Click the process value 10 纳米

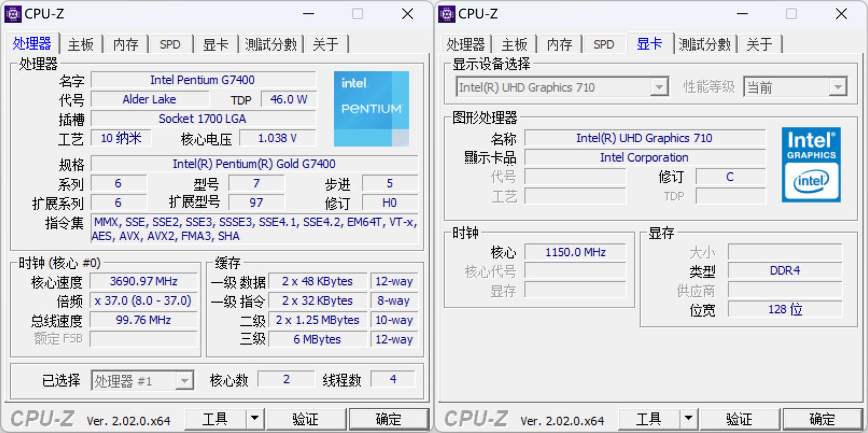(x=121, y=138)
